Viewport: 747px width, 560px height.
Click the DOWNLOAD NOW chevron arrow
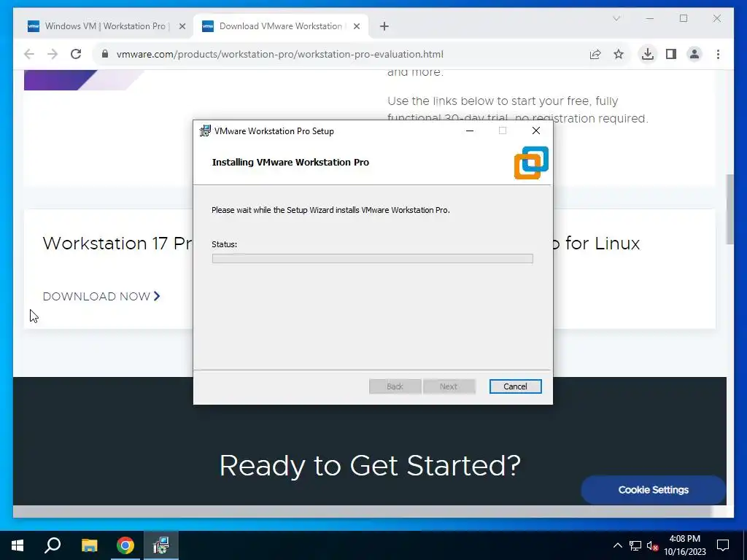(157, 296)
